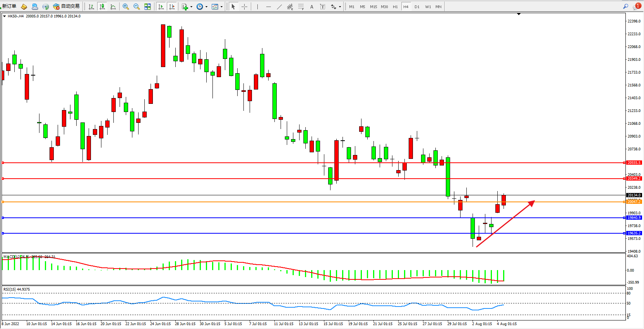
Task: Open the periods clock dropdown arrow
Action: [x=206, y=7]
